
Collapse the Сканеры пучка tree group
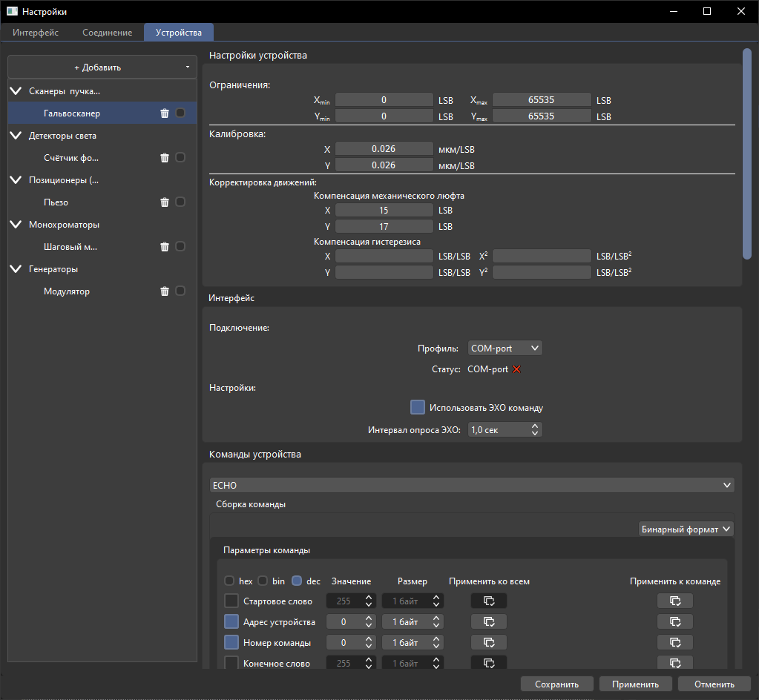(x=16, y=91)
